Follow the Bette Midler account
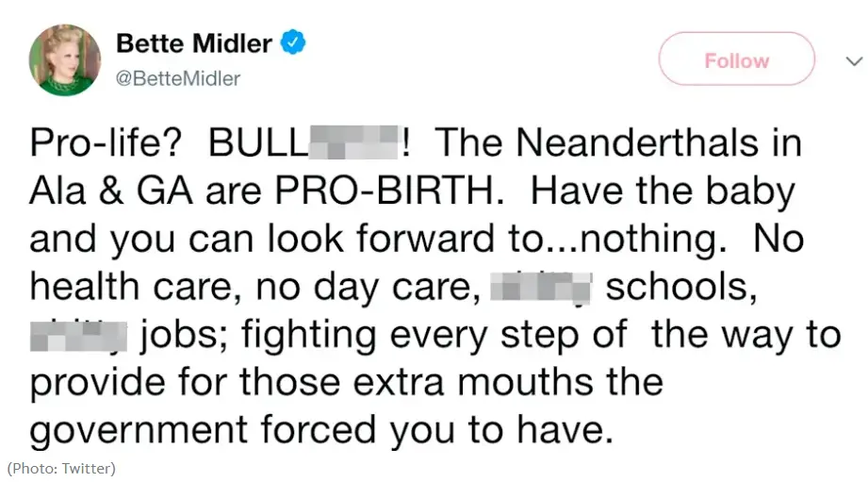 pos(736,58)
